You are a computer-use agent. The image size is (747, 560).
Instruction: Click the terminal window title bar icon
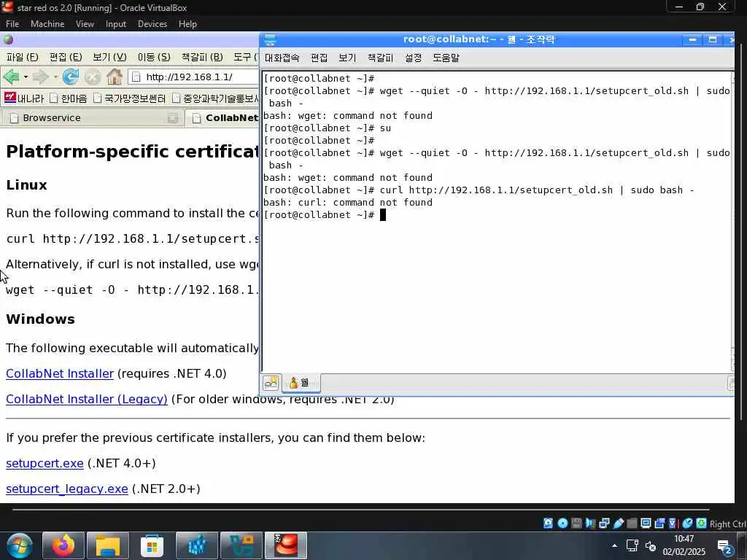pos(270,39)
